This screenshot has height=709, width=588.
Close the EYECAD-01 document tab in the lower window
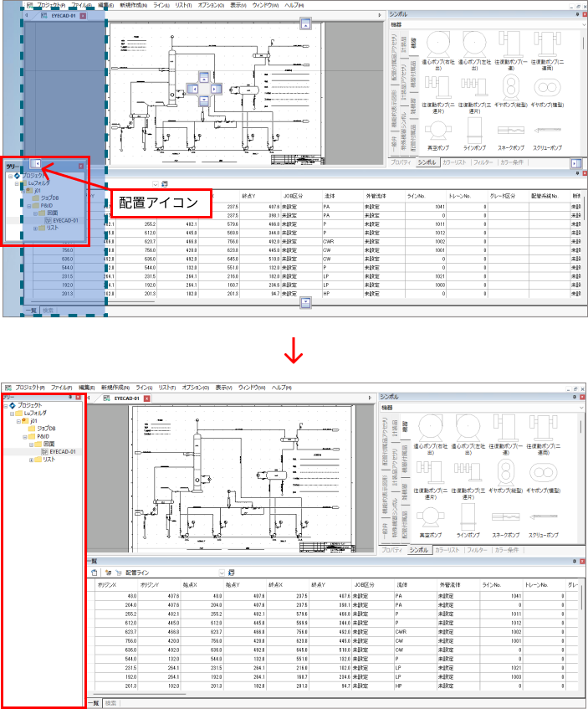point(147,398)
